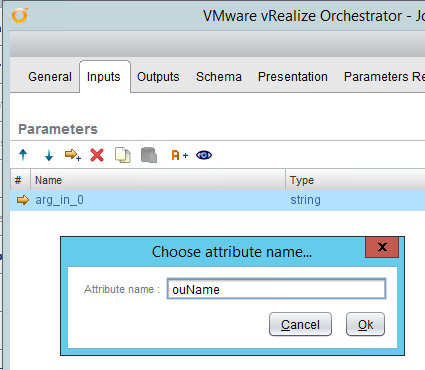Move parameter up with the up arrow icon
Viewport: 425px width, 370px height.
(x=23, y=155)
